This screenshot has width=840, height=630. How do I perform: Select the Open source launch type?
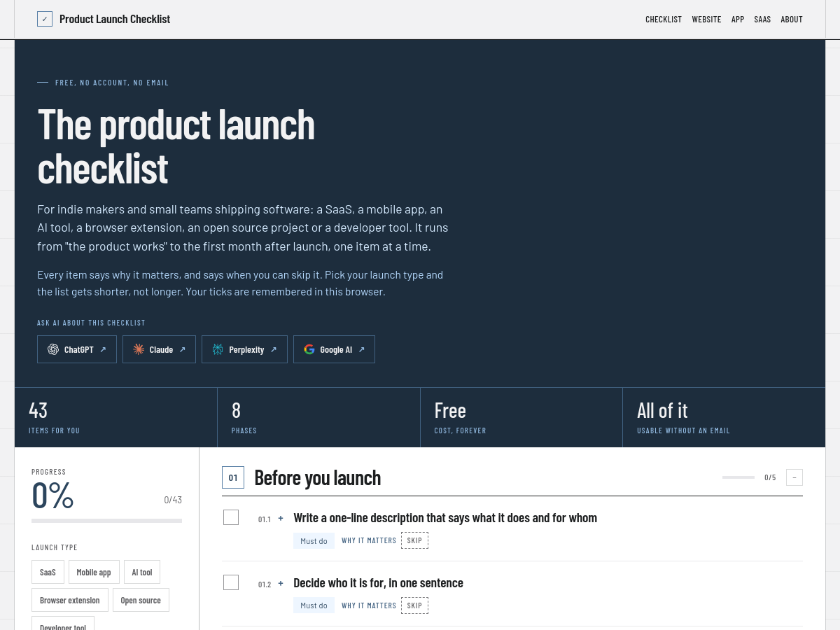(141, 600)
